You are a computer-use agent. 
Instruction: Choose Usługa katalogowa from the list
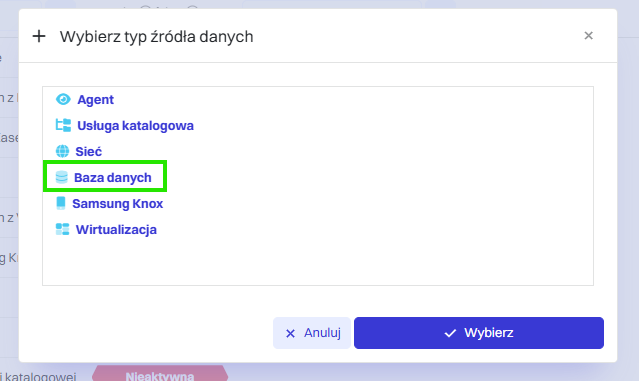coord(135,126)
